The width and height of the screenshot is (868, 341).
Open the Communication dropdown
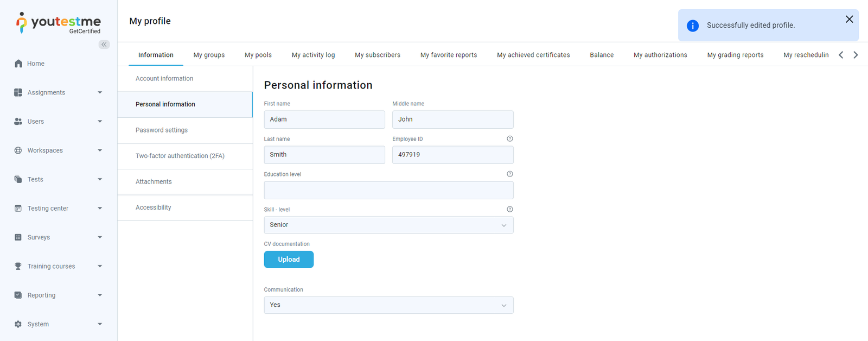388,305
